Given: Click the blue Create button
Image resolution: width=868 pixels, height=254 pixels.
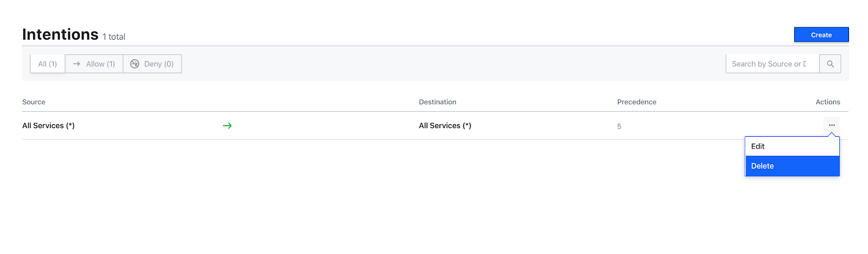Looking at the screenshot, I should pos(821,35).
